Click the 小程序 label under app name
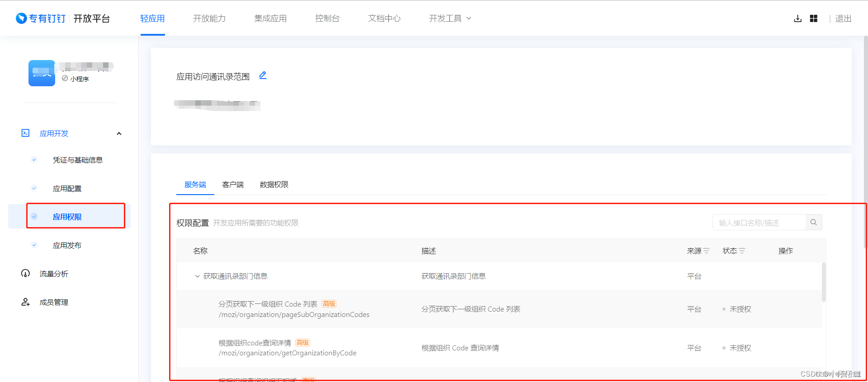The image size is (868, 382). point(80,79)
